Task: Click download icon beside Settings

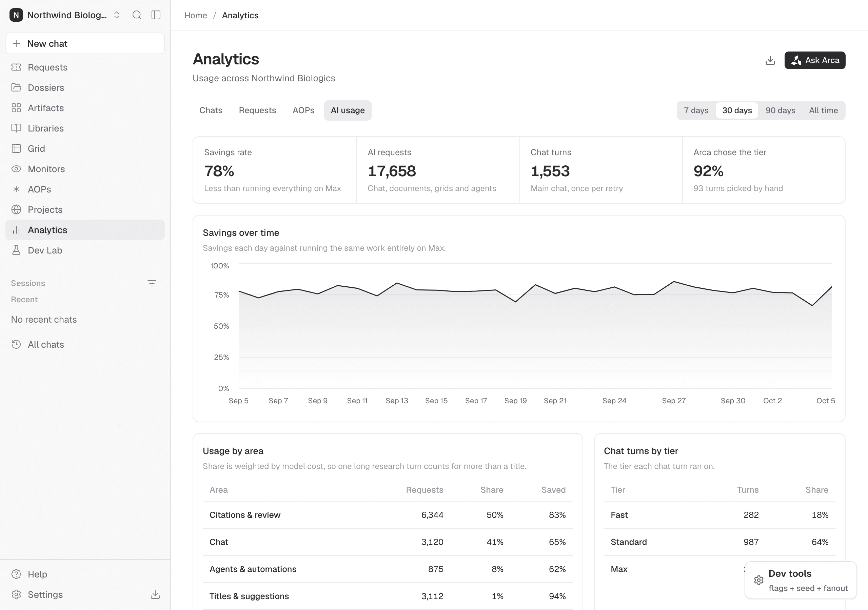Action: coord(155,594)
